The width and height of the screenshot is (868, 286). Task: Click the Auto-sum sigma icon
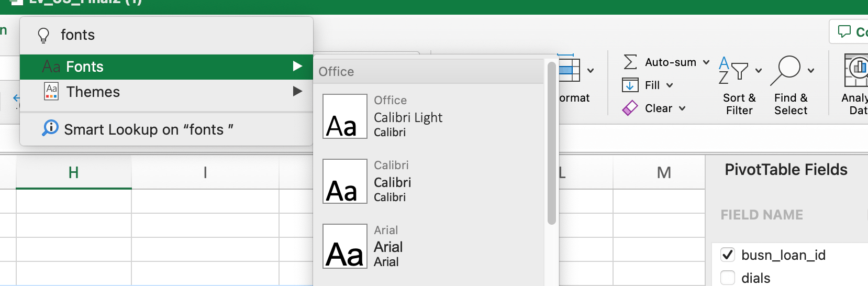[630, 62]
